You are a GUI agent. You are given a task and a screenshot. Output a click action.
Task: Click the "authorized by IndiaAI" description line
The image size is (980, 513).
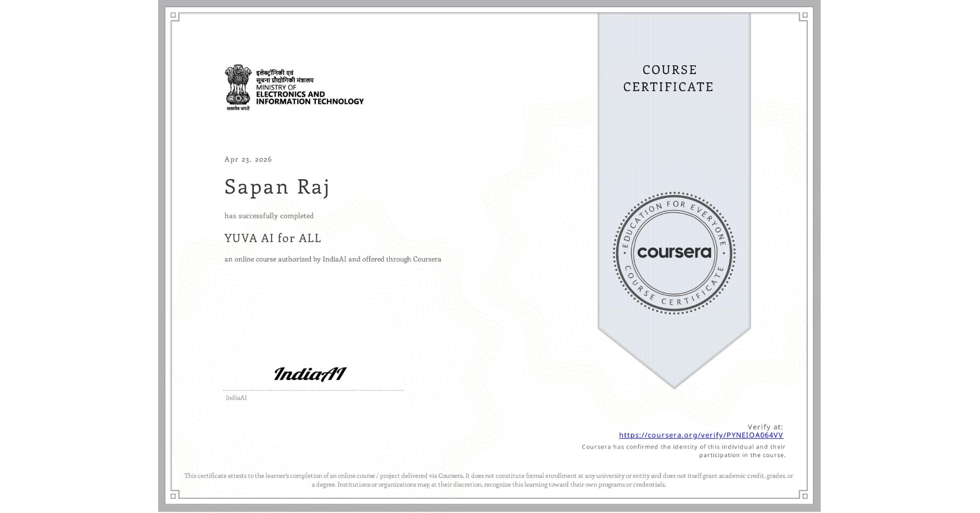click(332, 259)
